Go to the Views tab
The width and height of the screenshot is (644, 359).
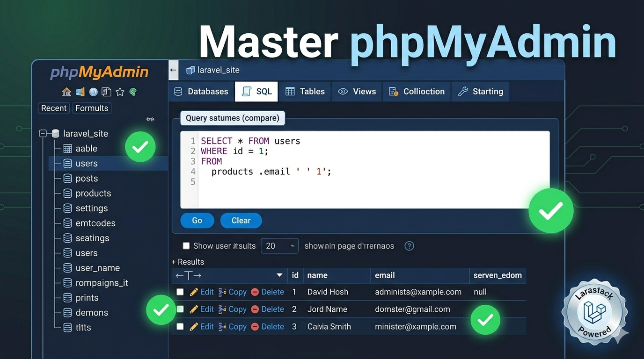pos(357,92)
